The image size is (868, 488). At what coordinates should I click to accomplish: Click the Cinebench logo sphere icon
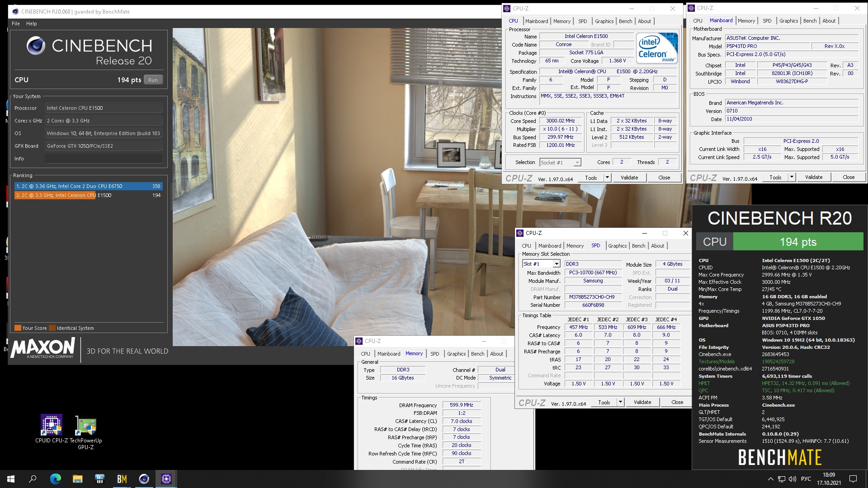click(x=36, y=46)
